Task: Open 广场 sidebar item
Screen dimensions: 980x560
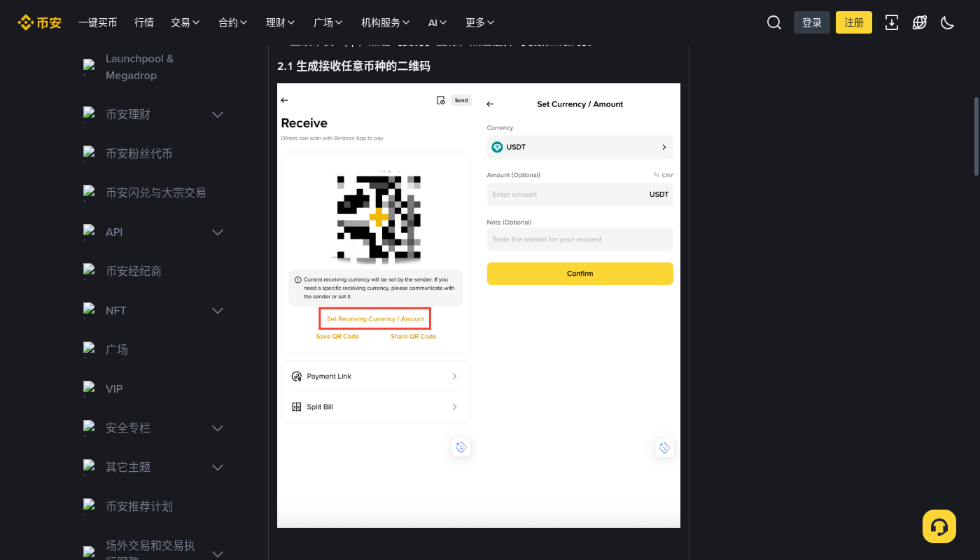Action: [x=116, y=349]
